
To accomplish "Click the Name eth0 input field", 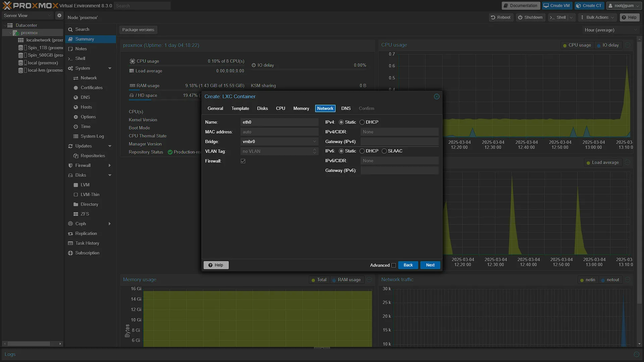I will coord(279,122).
